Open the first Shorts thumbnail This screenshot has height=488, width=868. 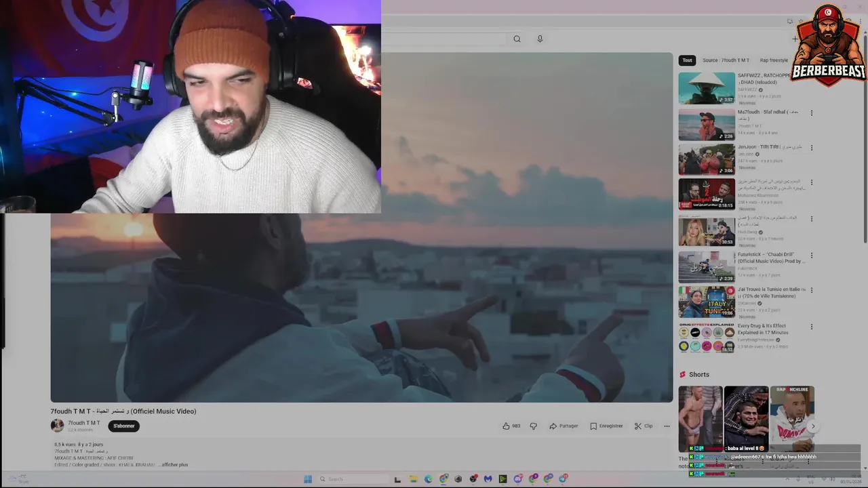[701, 419]
